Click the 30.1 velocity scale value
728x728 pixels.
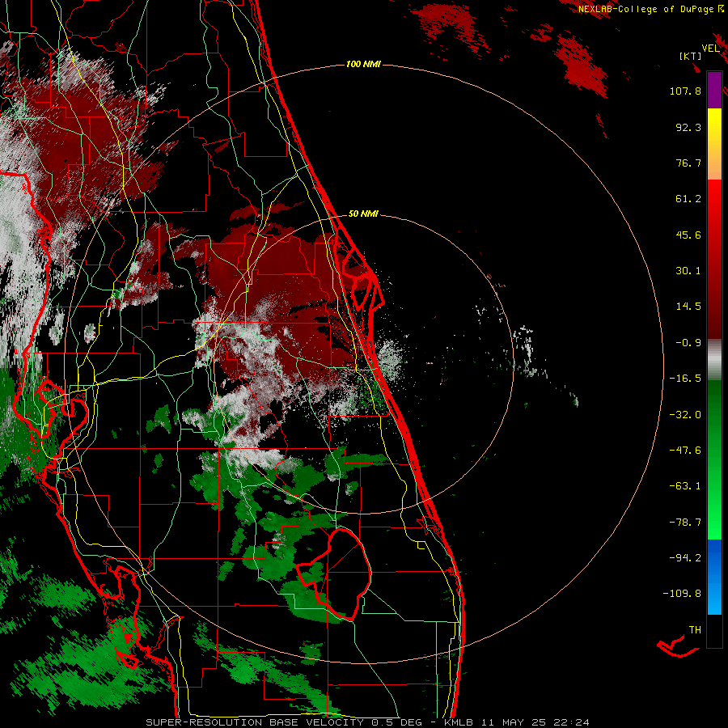(688, 271)
